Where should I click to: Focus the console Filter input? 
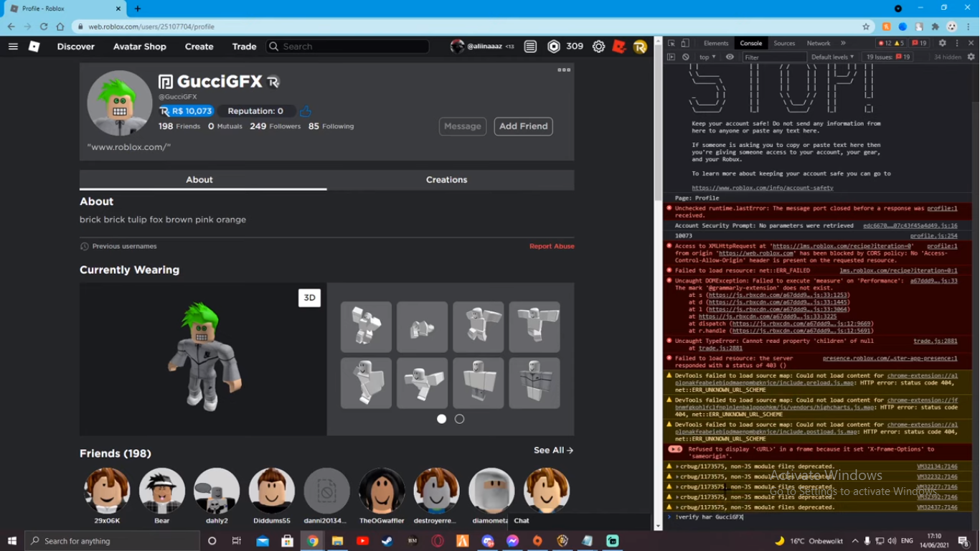coord(774,57)
